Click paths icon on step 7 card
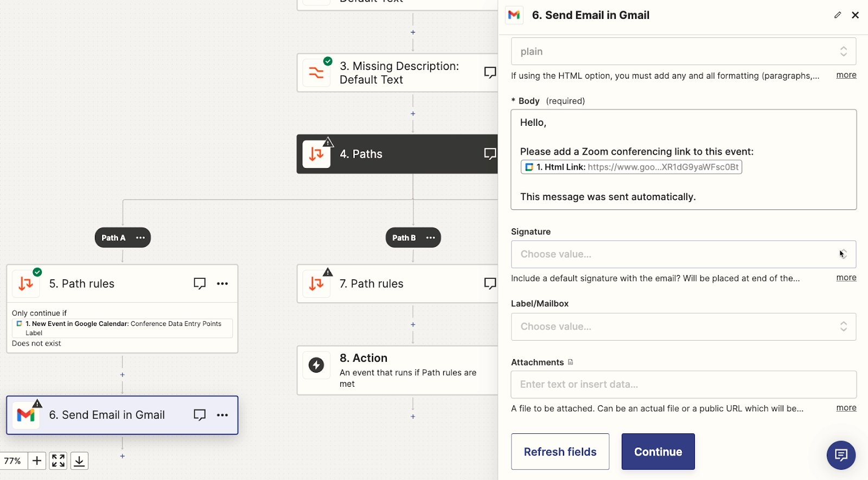This screenshot has height=480, width=868. (x=316, y=284)
